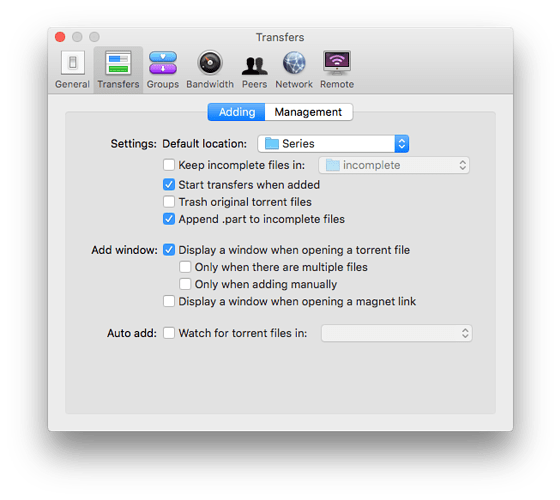The width and height of the screenshot is (560, 500).
Task: Enable Keep incomplete files in checkbox
Action: tap(169, 165)
